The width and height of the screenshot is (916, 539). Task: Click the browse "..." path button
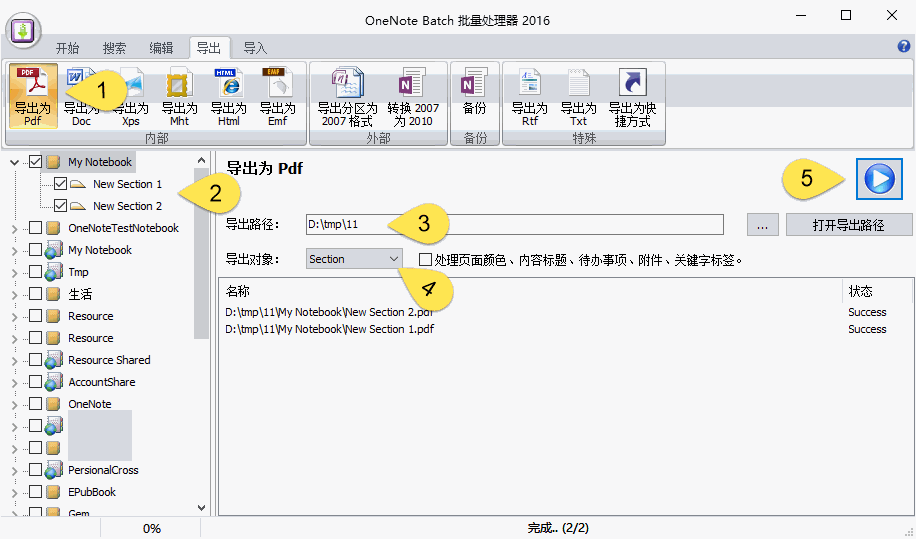(x=762, y=225)
